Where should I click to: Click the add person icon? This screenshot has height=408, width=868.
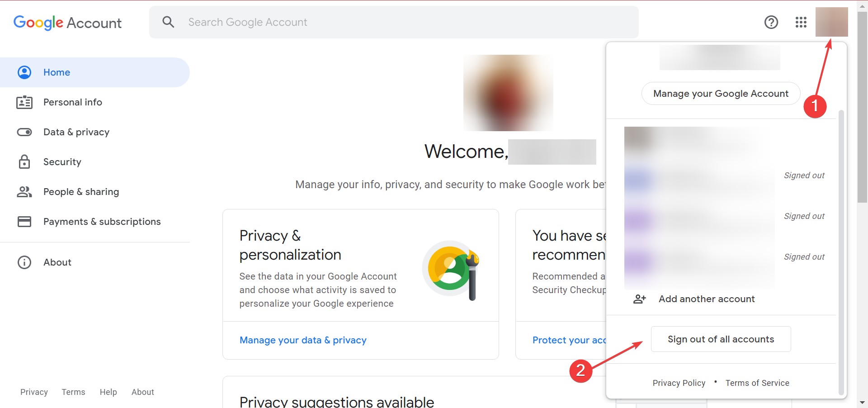(639, 299)
